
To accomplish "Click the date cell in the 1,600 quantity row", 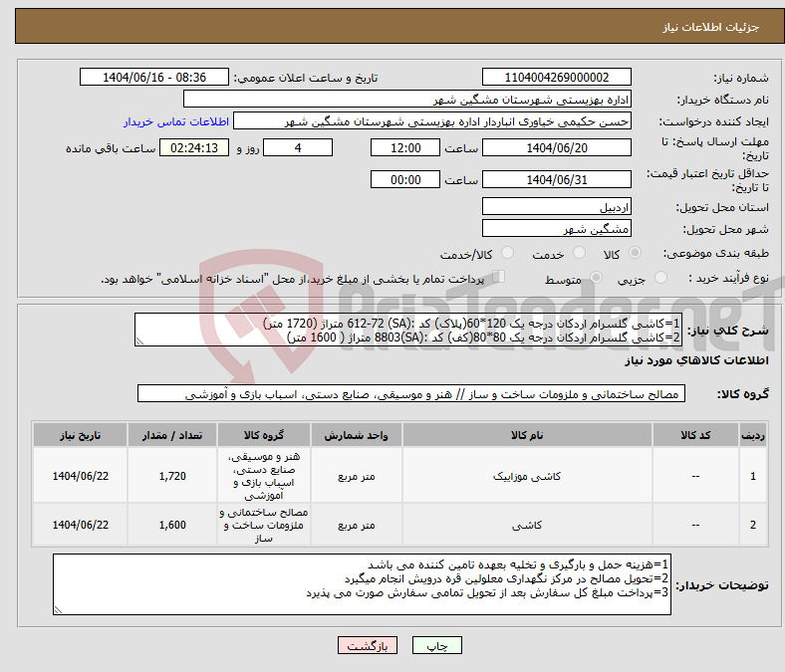I will tap(80, 525).
